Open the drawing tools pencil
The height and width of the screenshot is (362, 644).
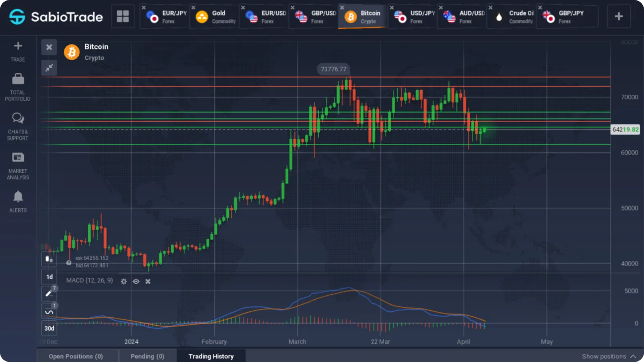tap(49, 293)
